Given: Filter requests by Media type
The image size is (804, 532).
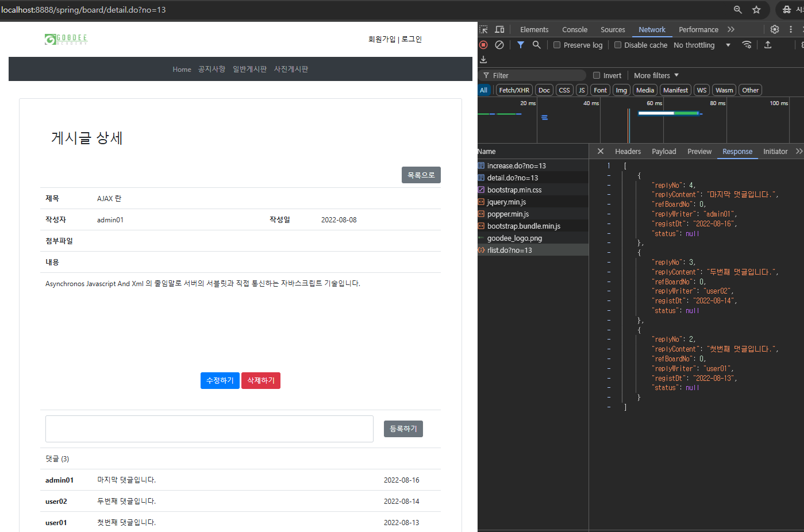Looking at the screenshot, I should tap(645, 90).
